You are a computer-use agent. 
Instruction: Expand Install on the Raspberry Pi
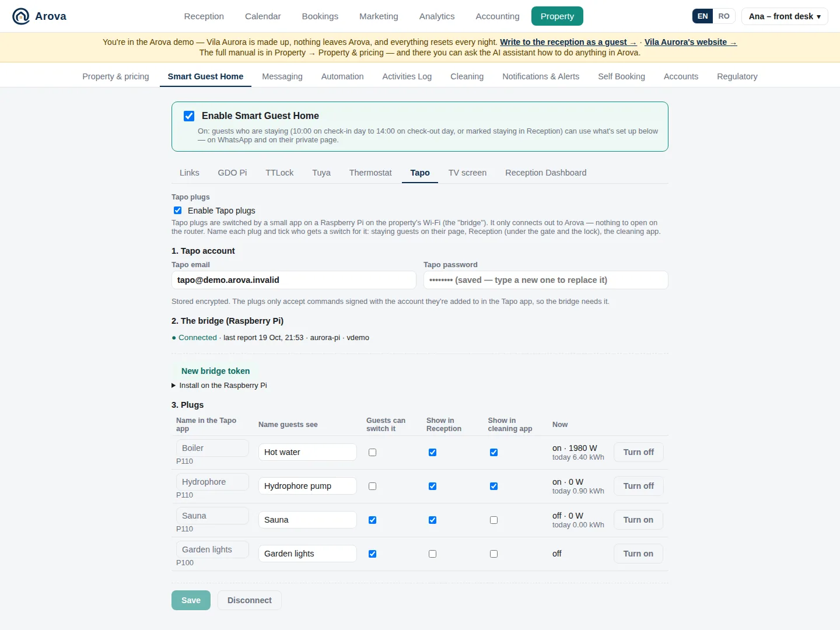(x=219, y=386)
